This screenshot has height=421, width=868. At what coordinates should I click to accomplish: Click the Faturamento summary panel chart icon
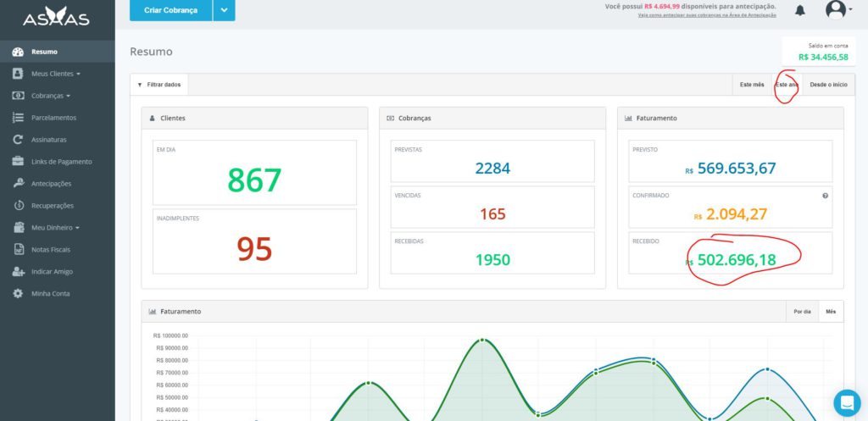click(x=628, y=119)
